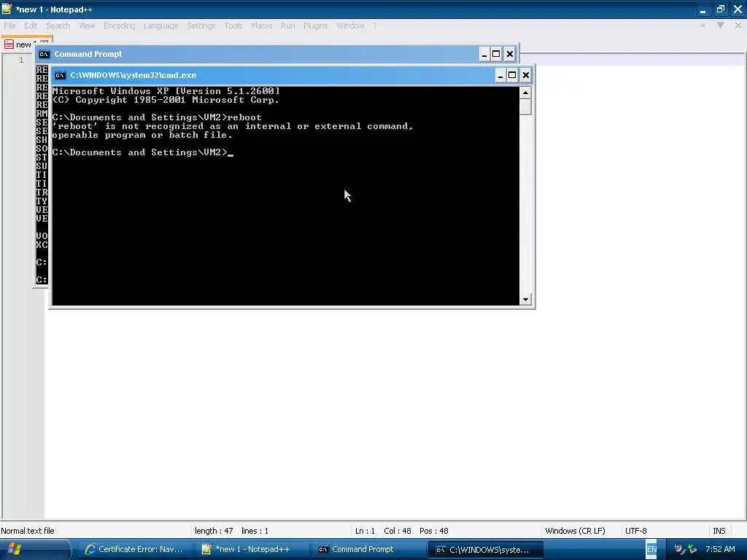
Task: Close the background Command Prompt window
Action: pos(510,54)
